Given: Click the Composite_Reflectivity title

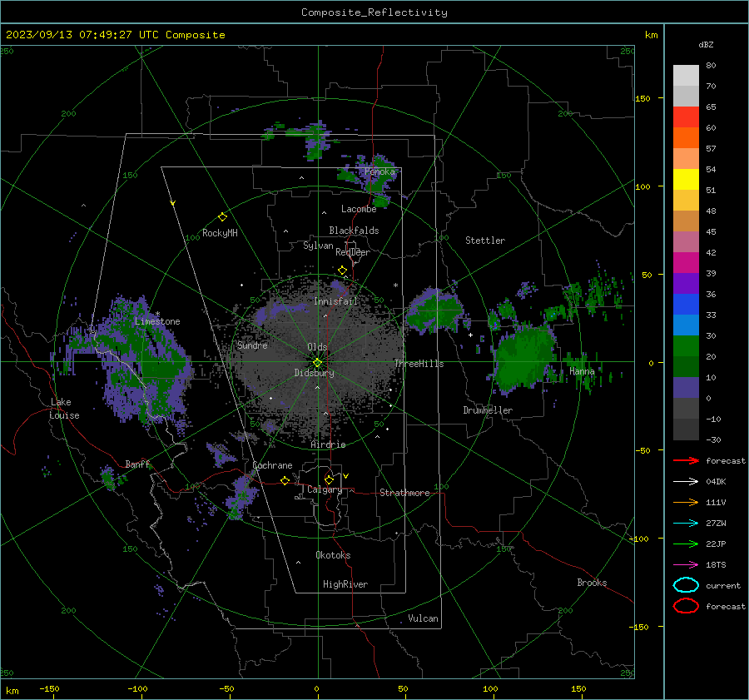Looking at the screenshot, I should (x=374, y=12).
